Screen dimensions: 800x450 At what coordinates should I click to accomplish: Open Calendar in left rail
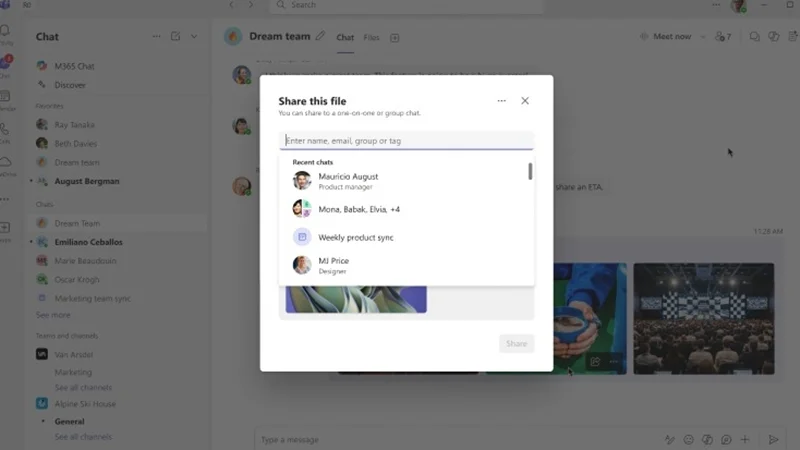[6, 99]
